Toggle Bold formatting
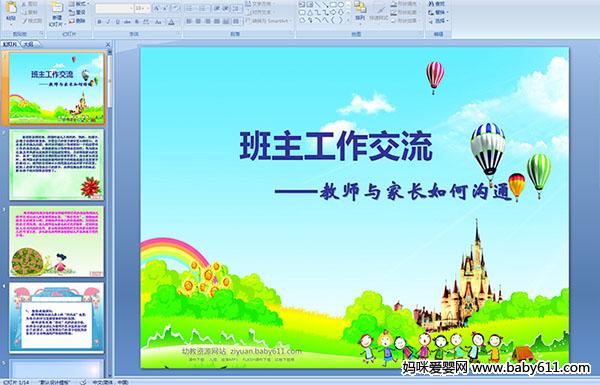600x385 pixels. (x=99, y=22)
